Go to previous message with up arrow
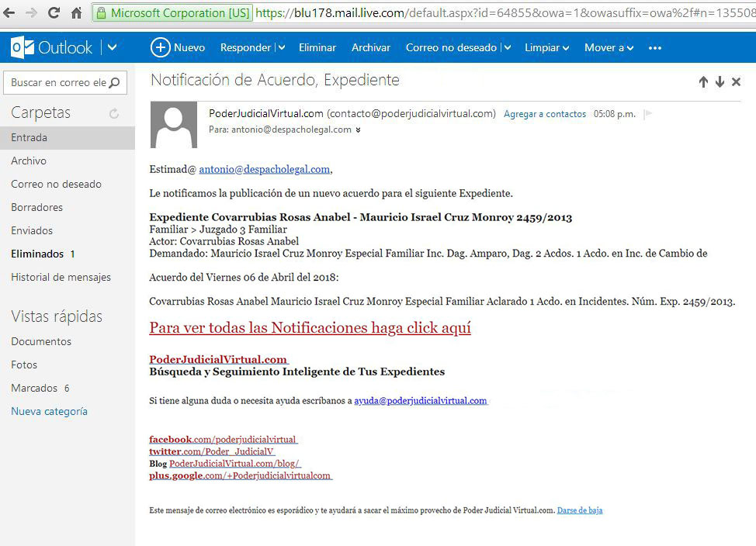 pos(703,82)
